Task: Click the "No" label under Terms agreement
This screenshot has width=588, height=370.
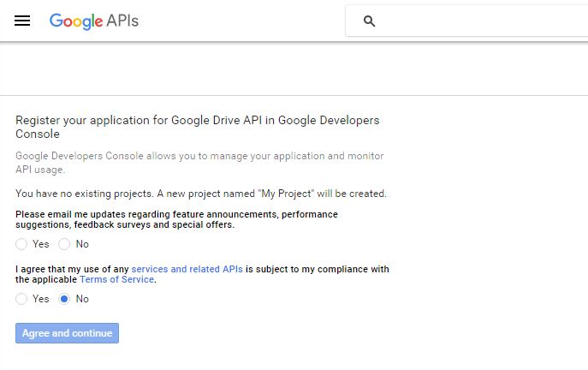Action: click(82, 299)
